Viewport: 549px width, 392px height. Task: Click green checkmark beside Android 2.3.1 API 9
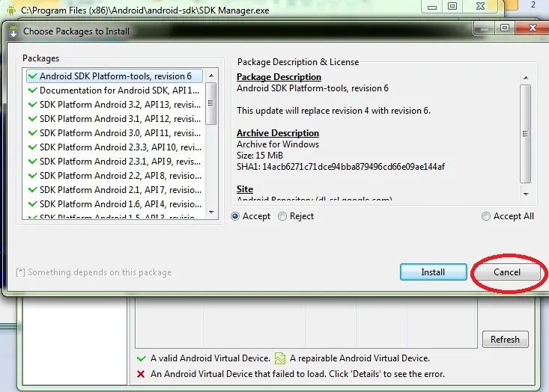click(x=32, y=161)
